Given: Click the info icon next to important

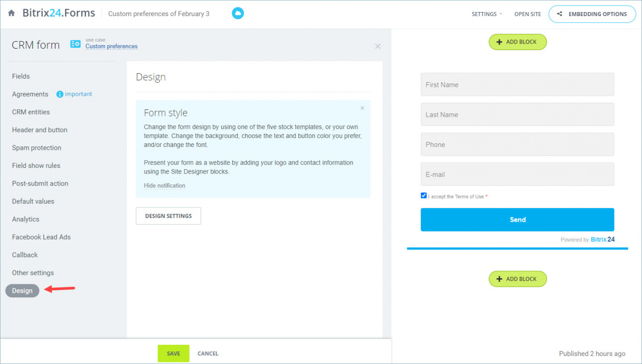Looking at the screenshot, I should [x=60, y=94].
